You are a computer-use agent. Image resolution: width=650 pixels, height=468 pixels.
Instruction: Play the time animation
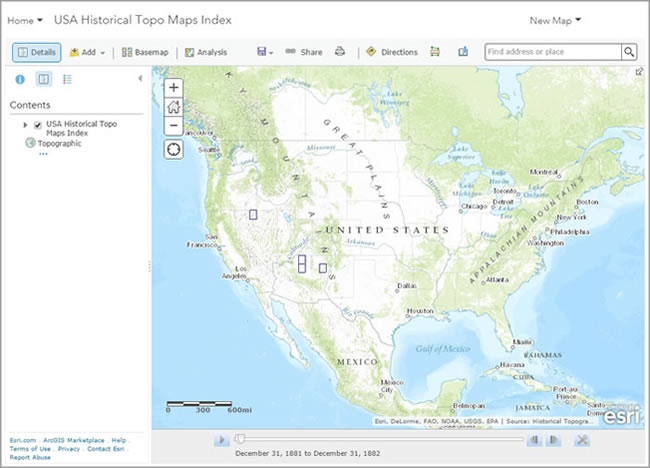click(222, 440)
